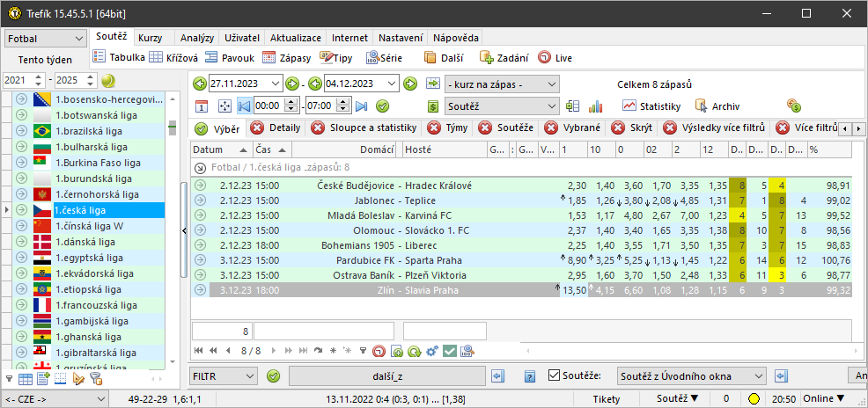Open the kurz na zápas dropdown
The height and width of the screenshot is (408, 868).
(x=502, y=84)
